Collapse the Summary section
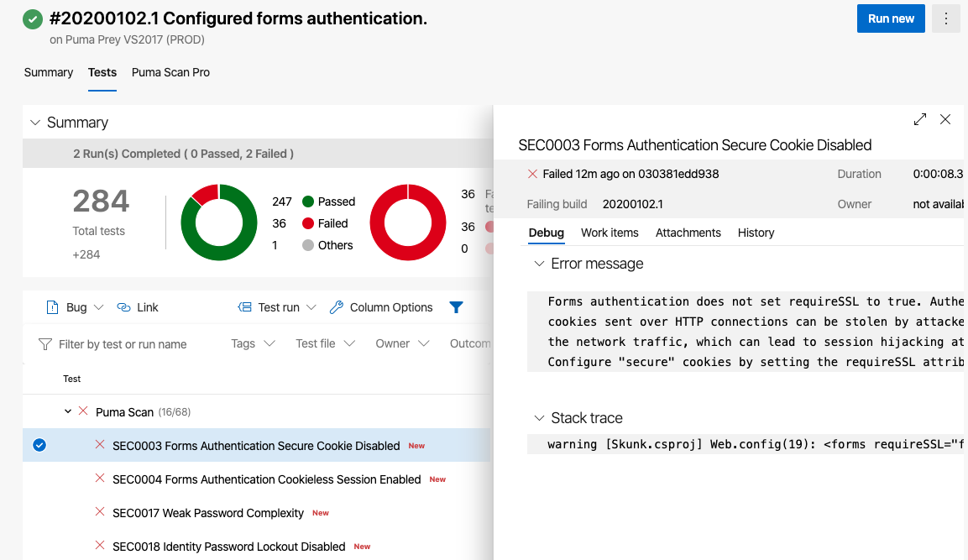The image size is (968, 560). click(x=35, y=123)
